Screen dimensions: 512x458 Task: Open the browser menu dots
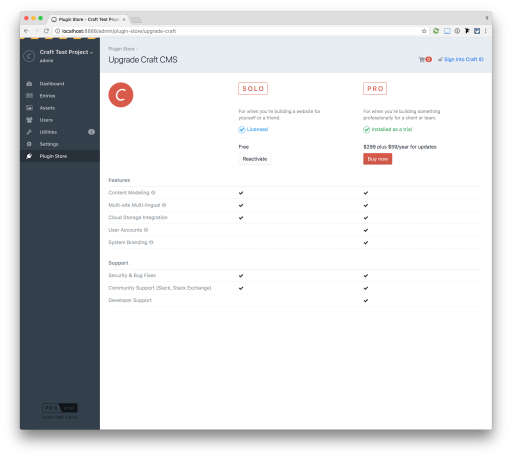[486, 31]
